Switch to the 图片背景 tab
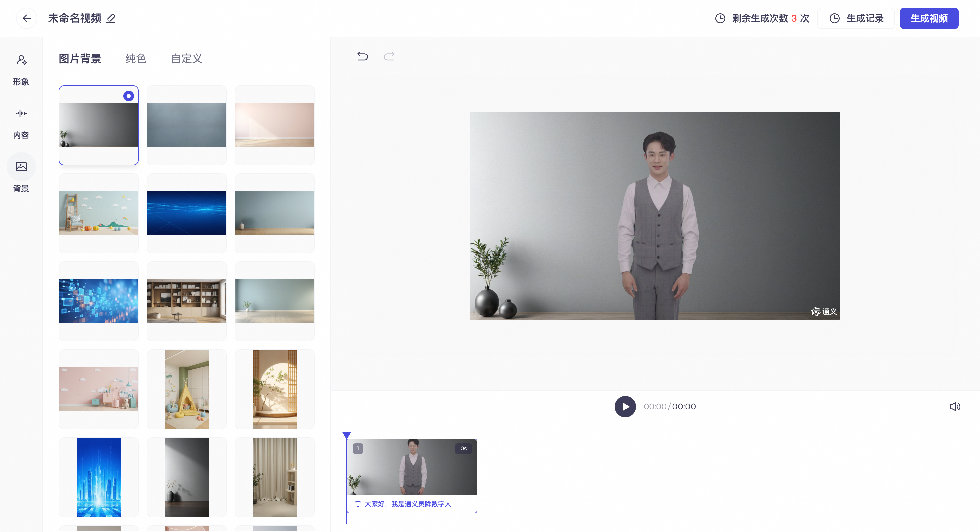This screenshot has height=532, width=980. [x=80, y=59]
